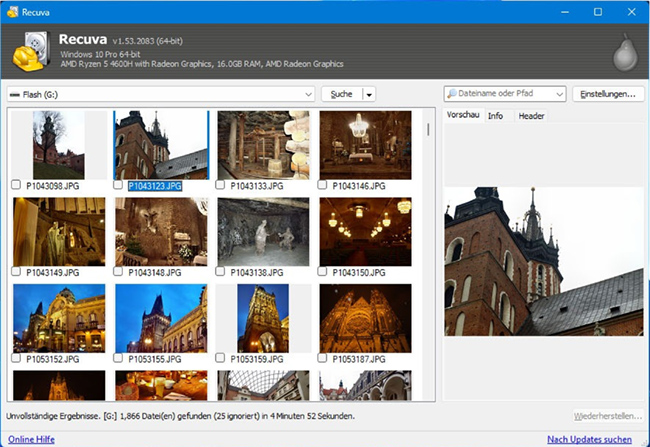The image size is (650, 447).
Task: Select the P1043138.JPG statues thumbnail
Action: pos(263,231)
